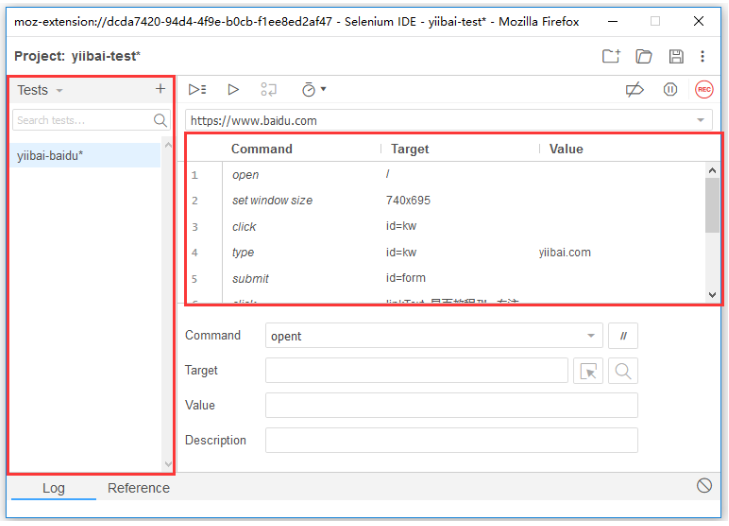729x526 pixels.
Task: Find target in page magnifier icon
Action: pyautogui.click(x=623, y=371)
